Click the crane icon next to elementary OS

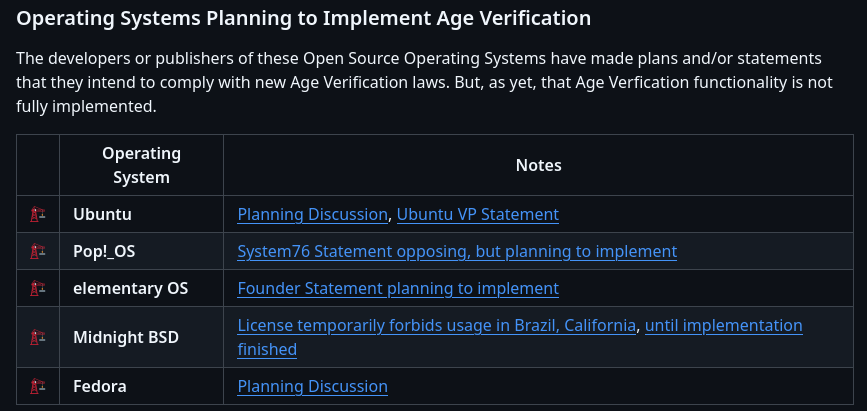click(x=38, y=288)
